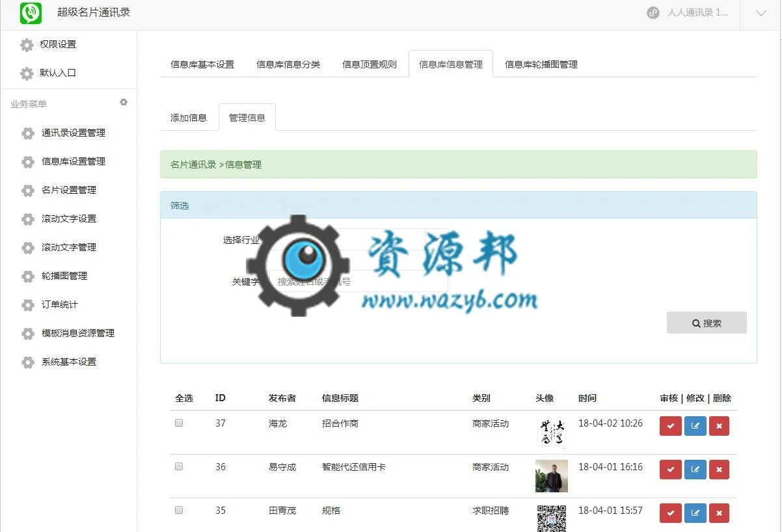Edit the row with ID 35
The height and width of the screenshot is (532, 782).
pyautogui.click(x=695, y=513)
